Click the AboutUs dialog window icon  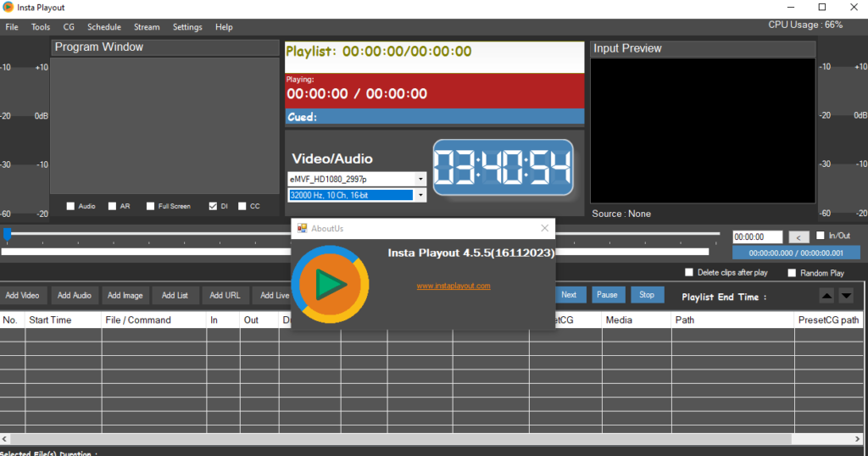(x=302, y=228)
